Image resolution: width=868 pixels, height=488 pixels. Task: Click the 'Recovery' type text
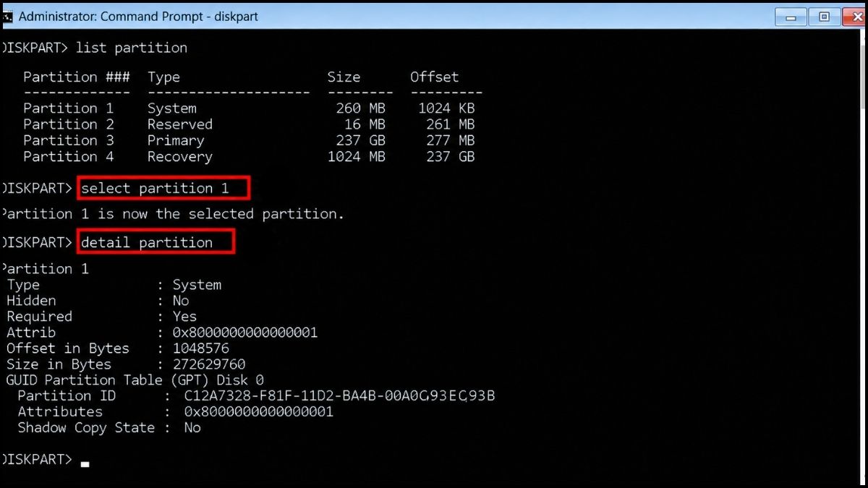[180, 156]
